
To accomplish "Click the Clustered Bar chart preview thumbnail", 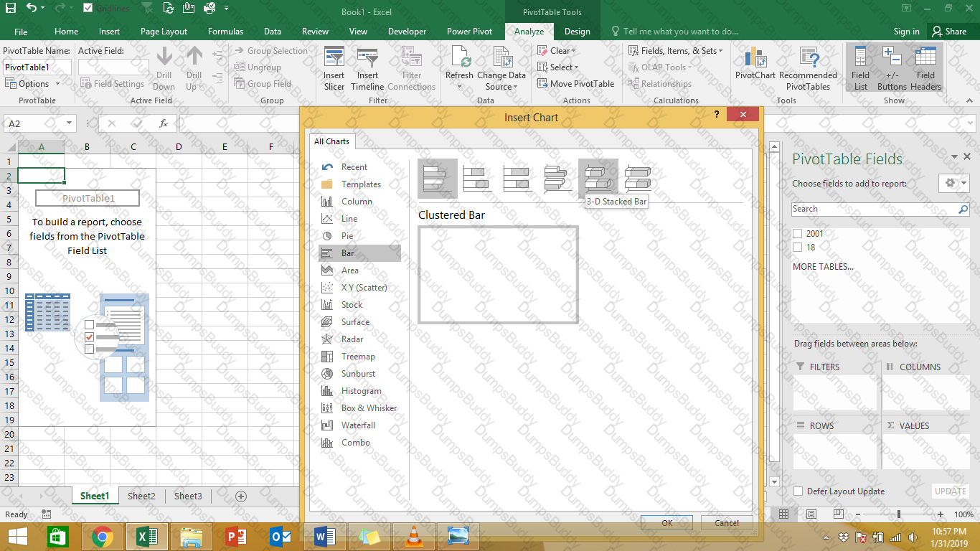I will pyautogui.click(x=498, y=274).
